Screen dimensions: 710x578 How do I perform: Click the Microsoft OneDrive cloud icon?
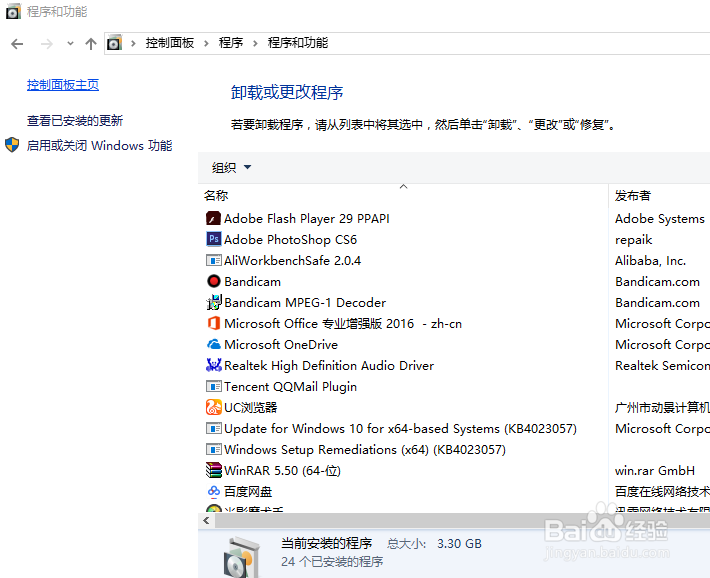pos(213,344)
